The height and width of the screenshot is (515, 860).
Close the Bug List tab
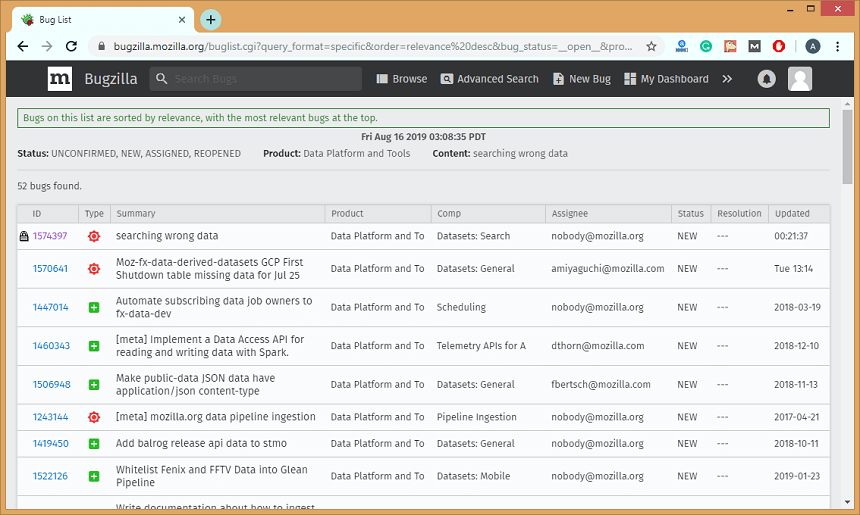pos(182,20)
